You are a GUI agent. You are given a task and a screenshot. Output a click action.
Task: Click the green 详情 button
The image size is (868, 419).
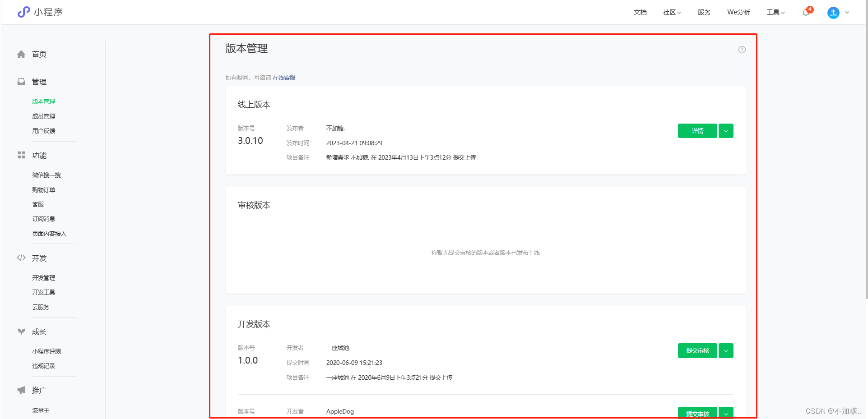click(x=697, y=131)
